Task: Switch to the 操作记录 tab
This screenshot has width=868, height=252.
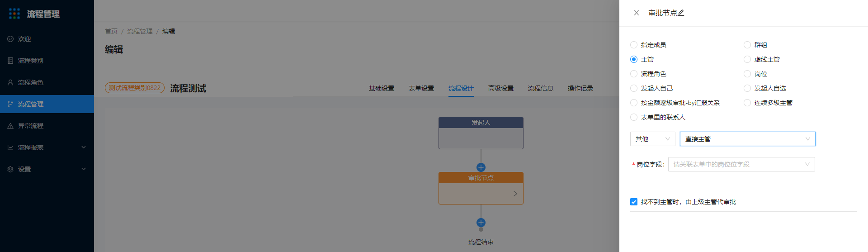Action: [x=580, y=88]
